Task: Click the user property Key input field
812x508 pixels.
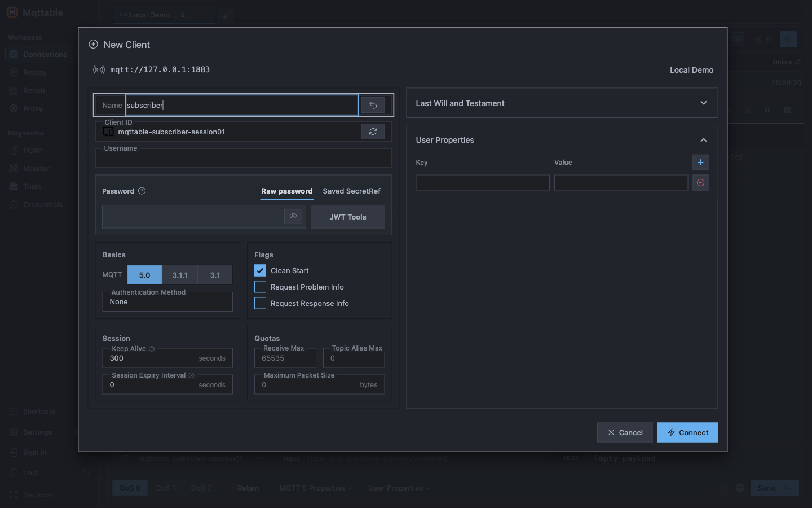Action: (483, 182)
